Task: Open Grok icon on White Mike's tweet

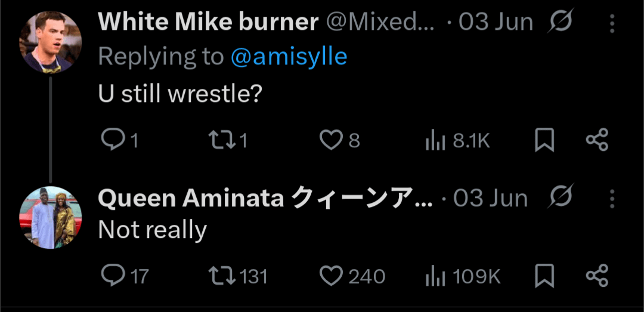Action: tap(559, 23)
